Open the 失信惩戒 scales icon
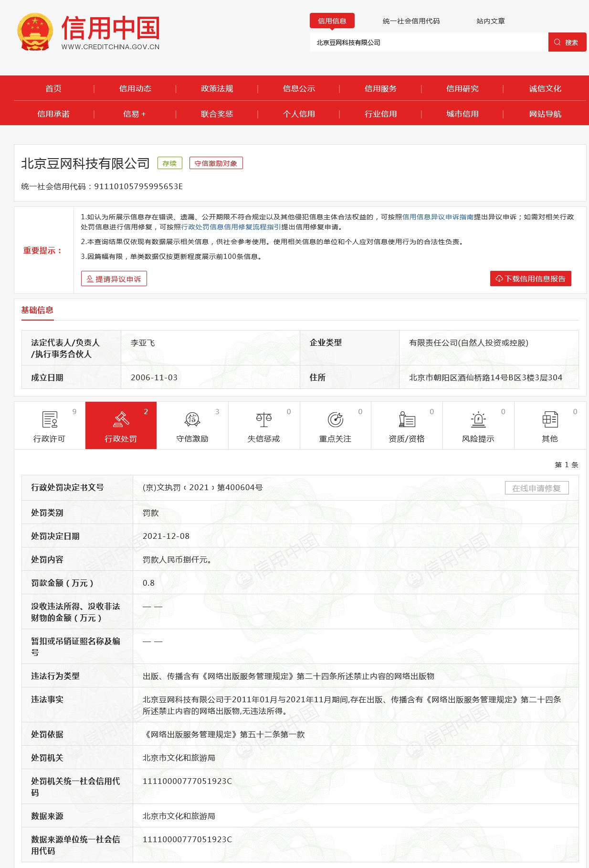Screen dimensions: 589x868 point(264,419)
